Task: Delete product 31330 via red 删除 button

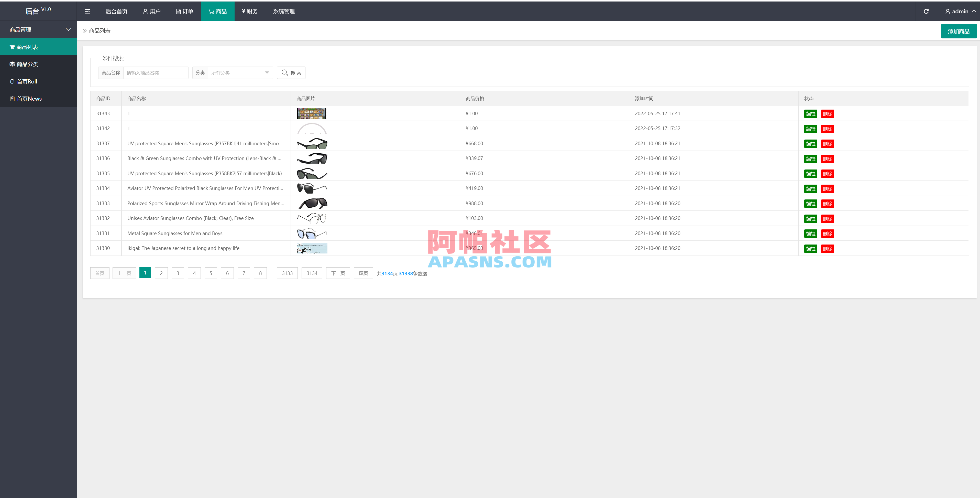Action: tap(828, 248)
